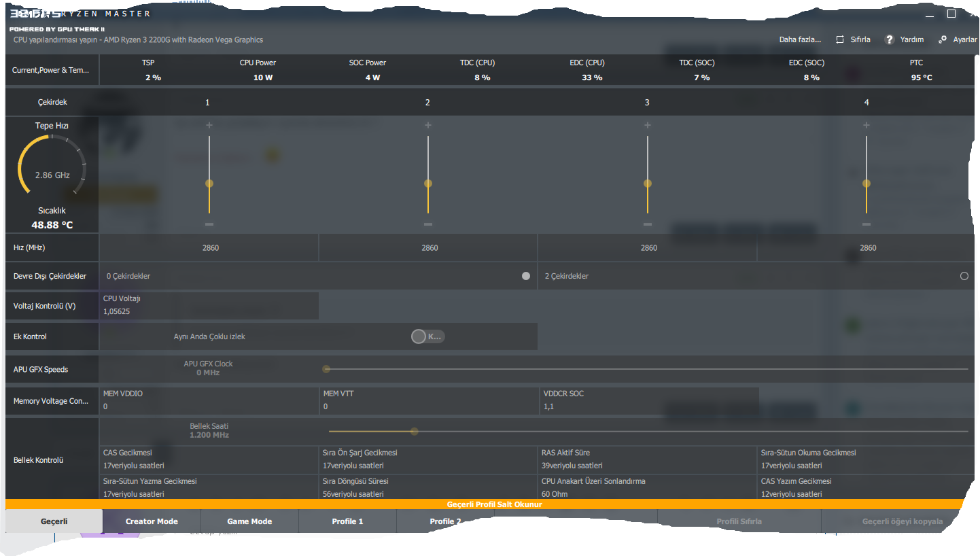Click the Hız (MHz) value for core 3
980x556 pixels.
pyautogui.click(x=649, y=248)
